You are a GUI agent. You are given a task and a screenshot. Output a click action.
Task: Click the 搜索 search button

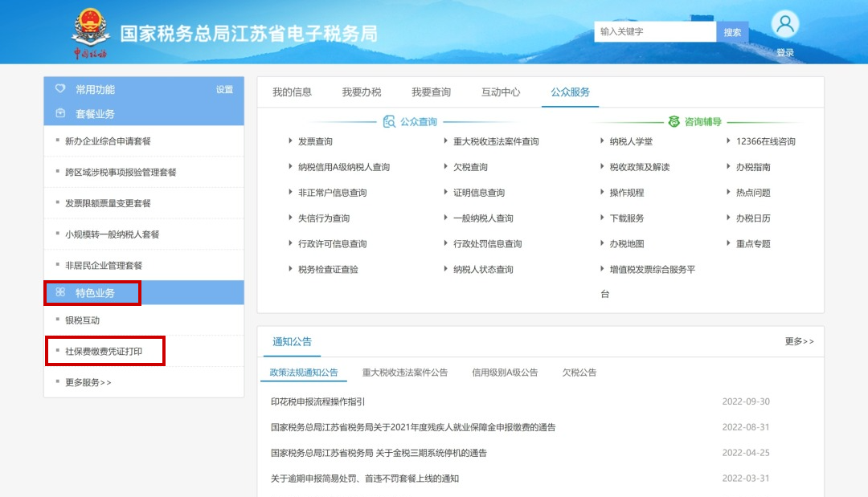[x=732, y=32]
